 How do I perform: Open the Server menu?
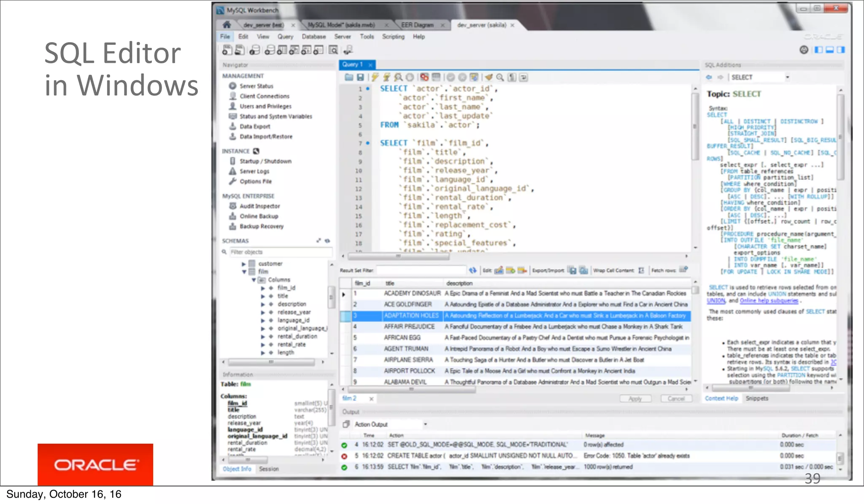point(342,37)
